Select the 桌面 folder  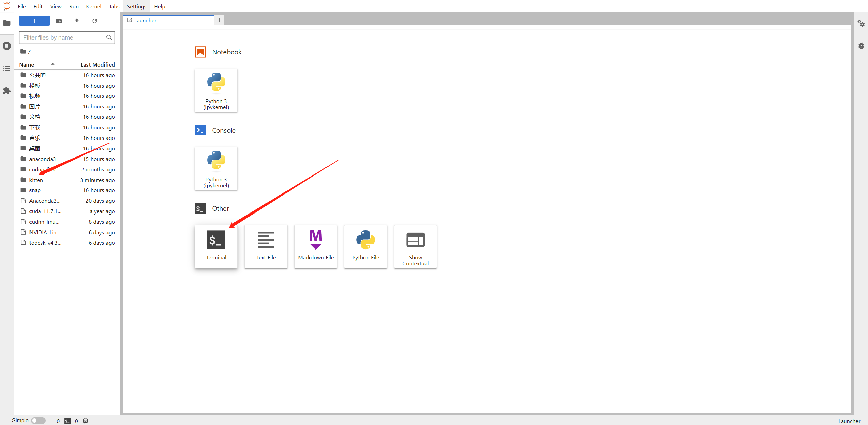point(67,148)
